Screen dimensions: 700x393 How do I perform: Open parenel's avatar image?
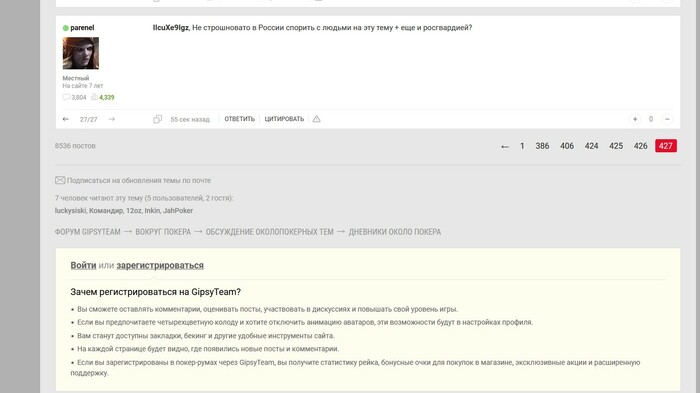(81, 53)
